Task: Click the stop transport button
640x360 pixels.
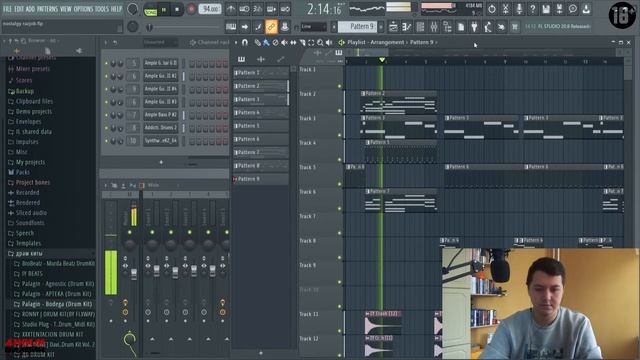Action: pyautogui.click(x=177, y=9)
